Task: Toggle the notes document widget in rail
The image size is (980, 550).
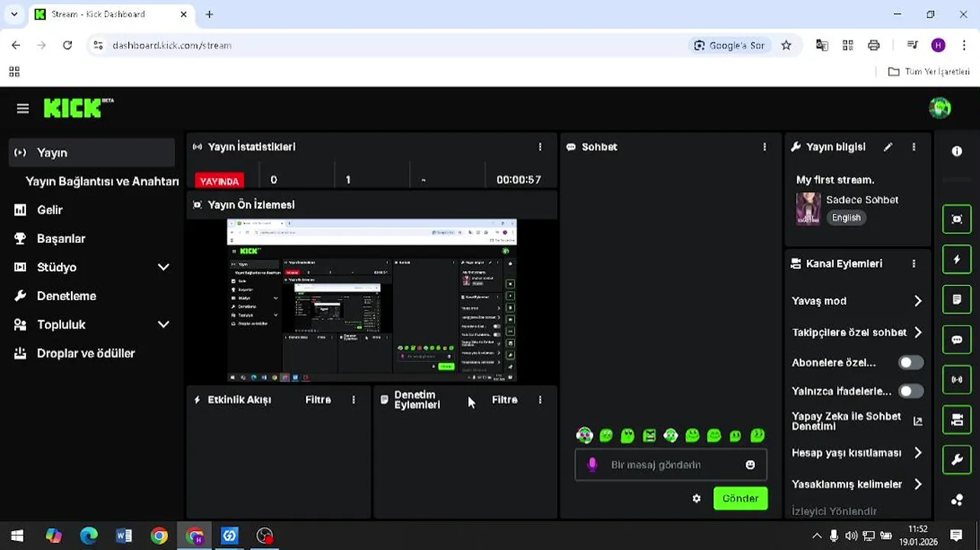Action: (x=957, y=299)
